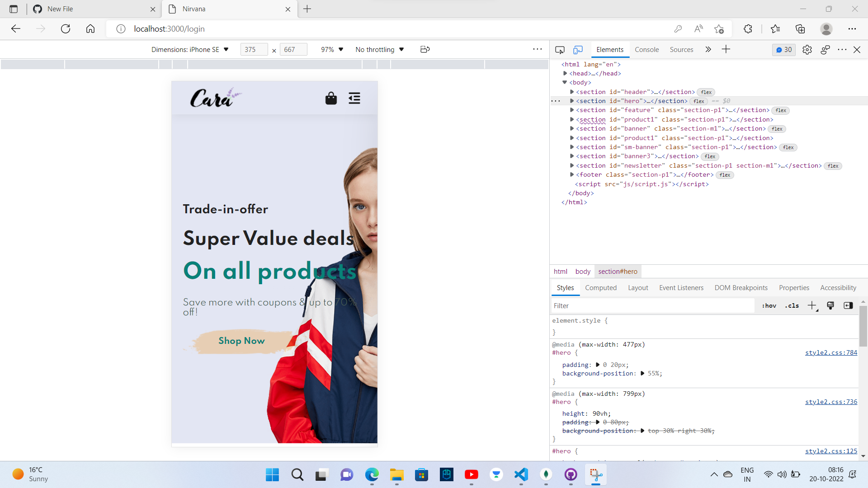Screen dimensions: 868x488
Task: Open the browser home page
Action: 90,29
